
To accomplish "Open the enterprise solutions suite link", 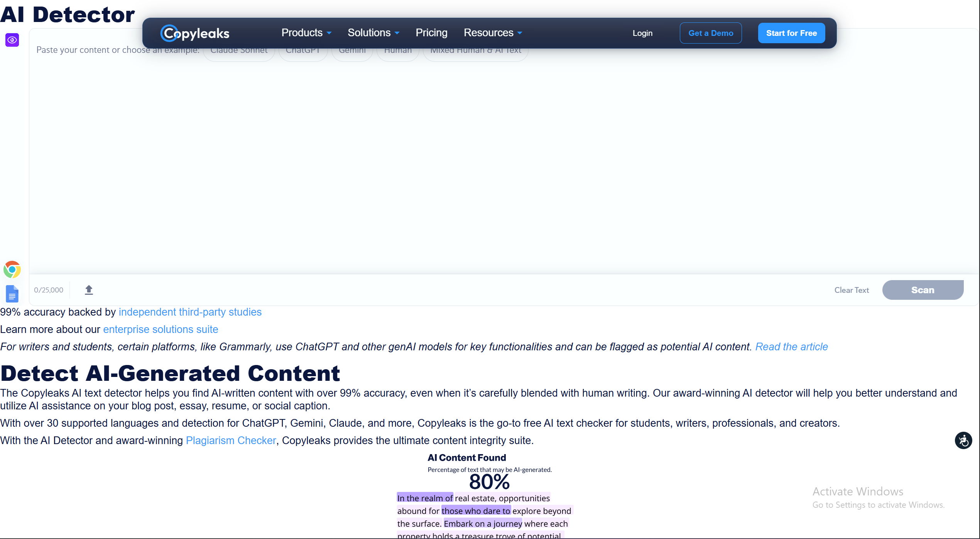I will [161, 329].
